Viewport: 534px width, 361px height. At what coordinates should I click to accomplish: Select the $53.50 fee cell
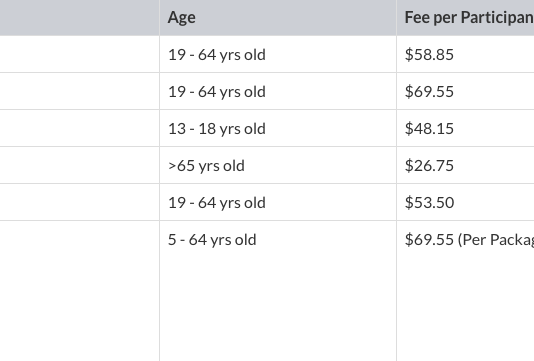[x=466, y=202]
